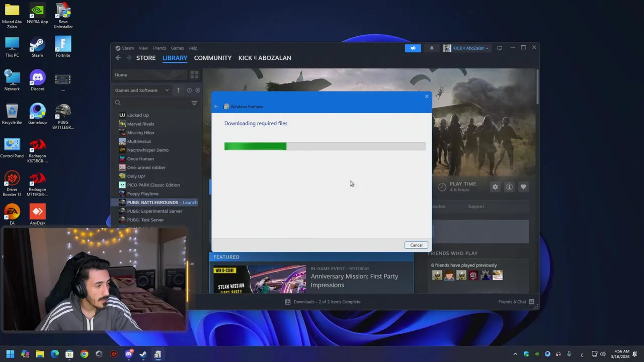Open Windows Start menu

click(x=10, y=354)
